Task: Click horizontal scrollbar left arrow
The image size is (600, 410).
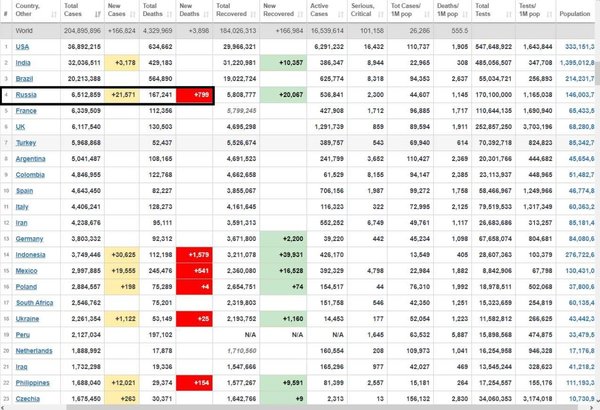Action: tap(2, 407)
